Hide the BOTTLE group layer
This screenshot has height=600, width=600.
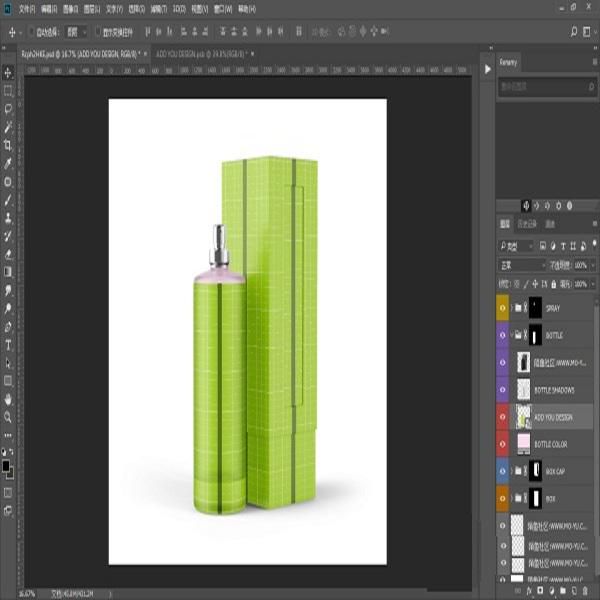(502, 335)
